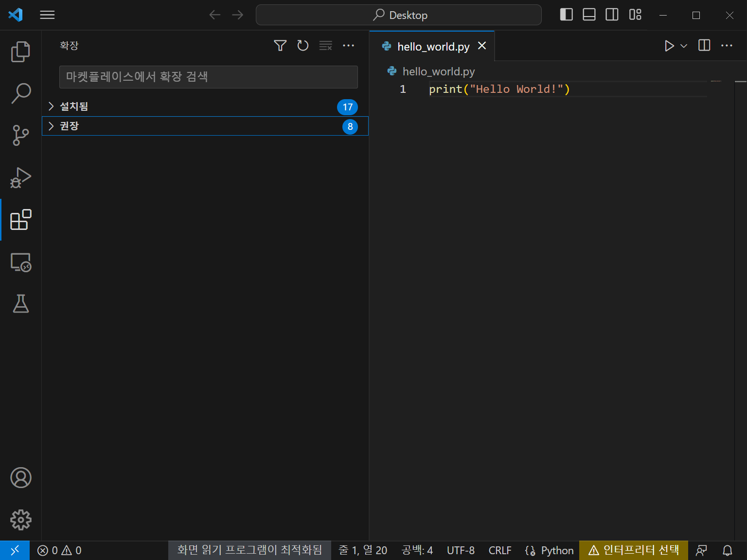This screenshot has height=560, width=747.
Task: Run the Python file with play button
Action: [x=669, y=46]
